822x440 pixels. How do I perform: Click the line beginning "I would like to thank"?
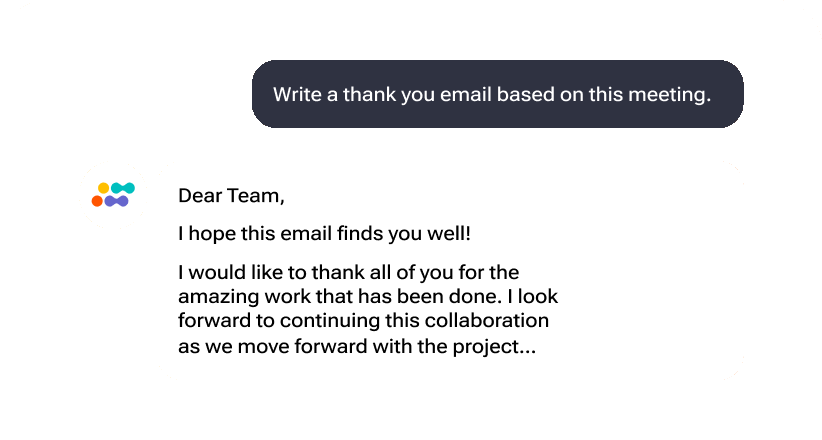point(349,273)
